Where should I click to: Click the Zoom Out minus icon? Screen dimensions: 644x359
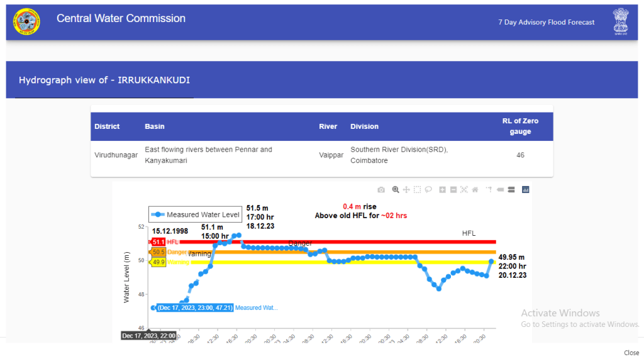[453, 190]
